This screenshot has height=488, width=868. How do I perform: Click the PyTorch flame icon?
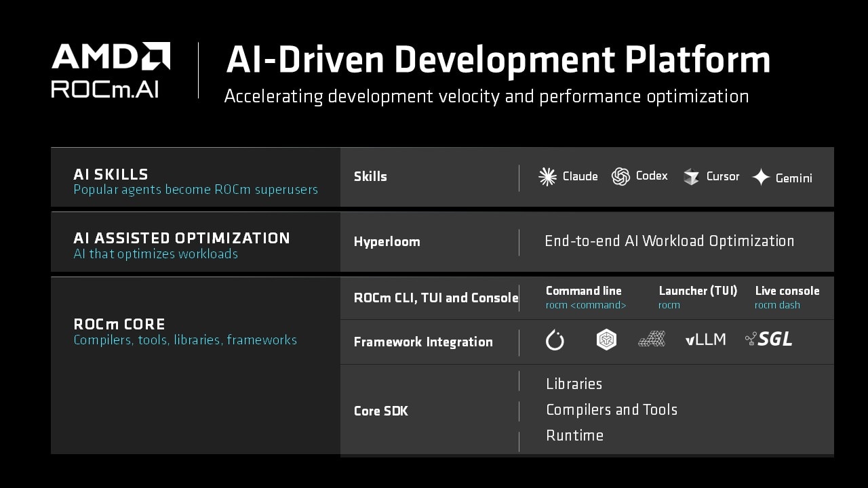point(555,340)
